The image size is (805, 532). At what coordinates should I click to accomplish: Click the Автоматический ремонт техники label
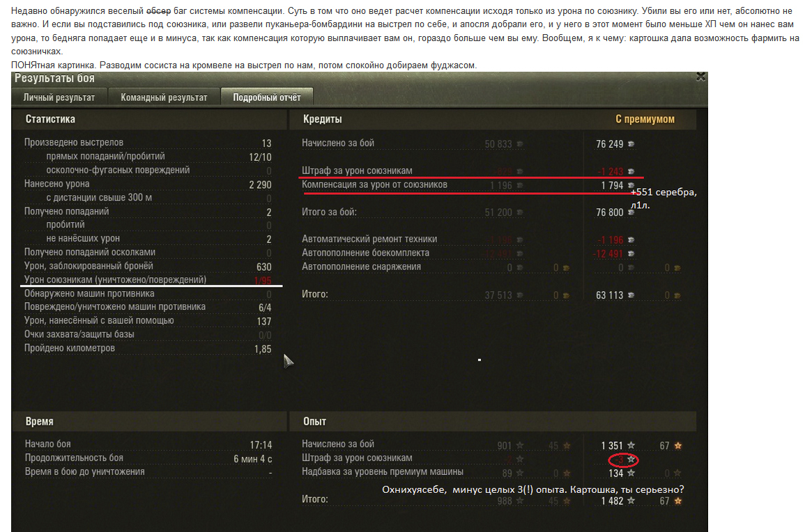[x=369, y=239]
